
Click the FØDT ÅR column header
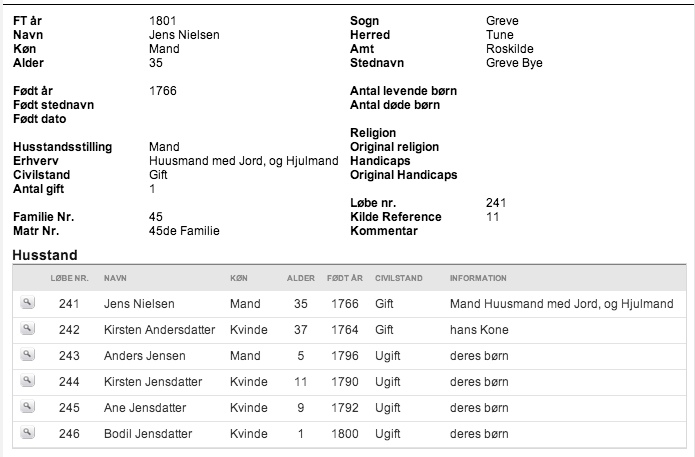point(345,278)
